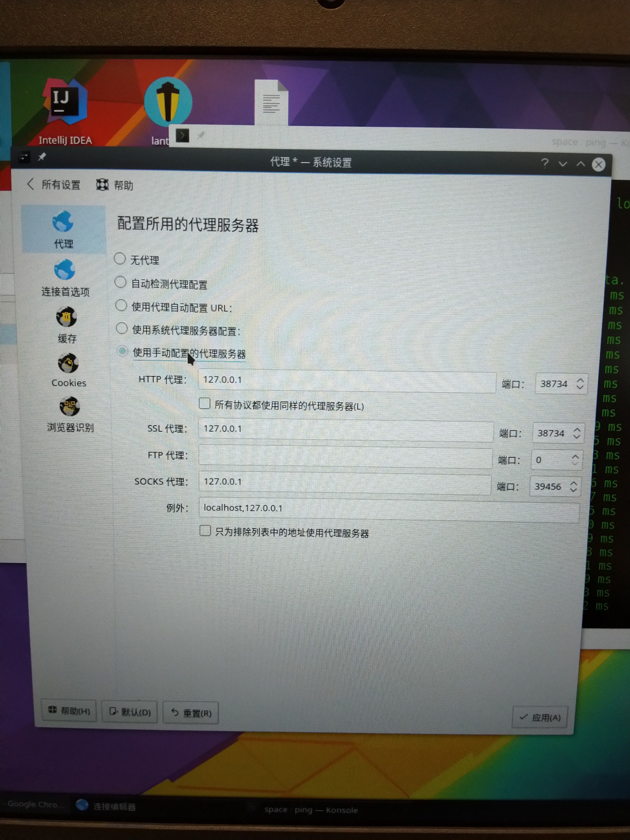Viewport: 630px width, 840px height.
Task: Click the Reset (重置) button
Action: (191, 713)
